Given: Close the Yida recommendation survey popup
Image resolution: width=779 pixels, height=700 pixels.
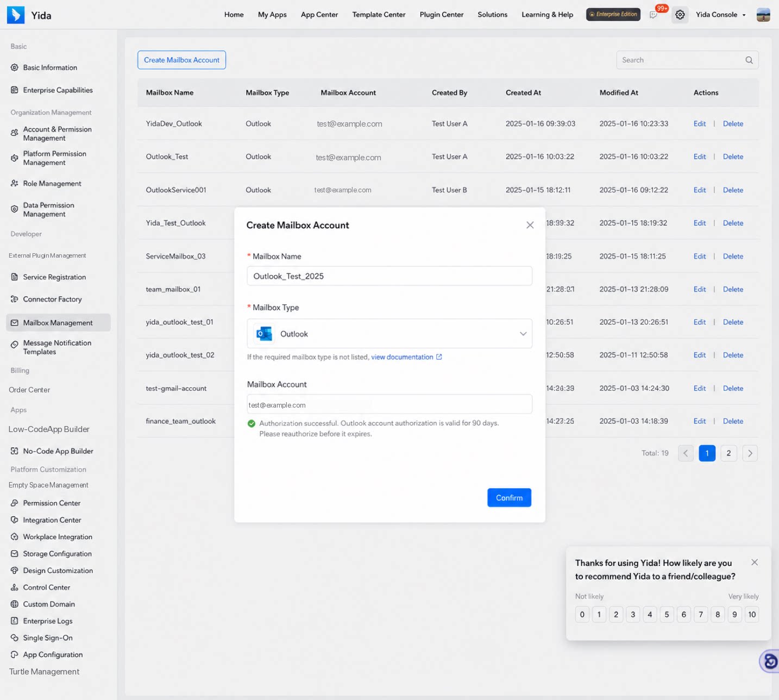Looking at the screenshot, I should pyautogui.click(x=755, y=562).
